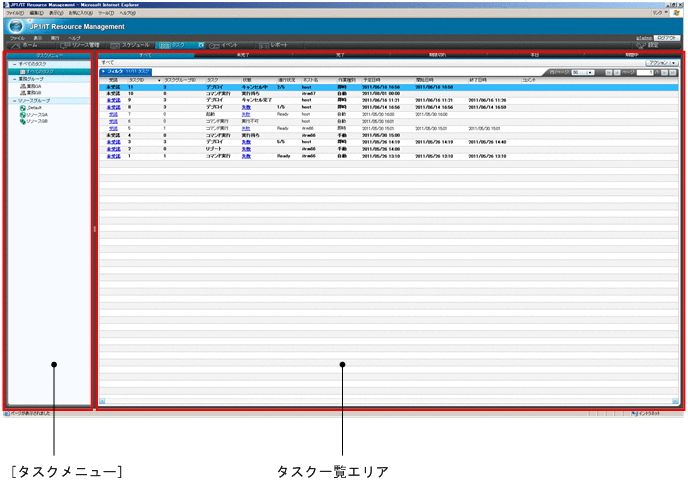Click the 未受諾 link for task 11
Screen dimensions: 688x484
pyautogui.click(x=112, y=87)
